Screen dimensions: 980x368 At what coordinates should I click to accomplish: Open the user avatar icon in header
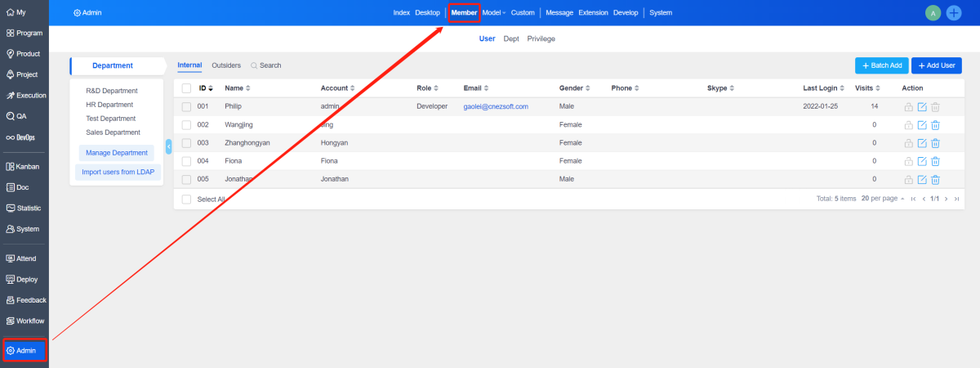[x=933, y=13]
